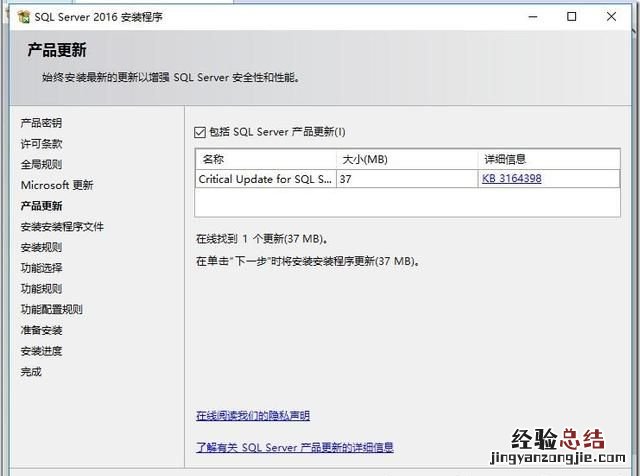Select the 产品密钥 step in sidebar
This screenshot has width=640, height=476.
click(x=41, y=123)
